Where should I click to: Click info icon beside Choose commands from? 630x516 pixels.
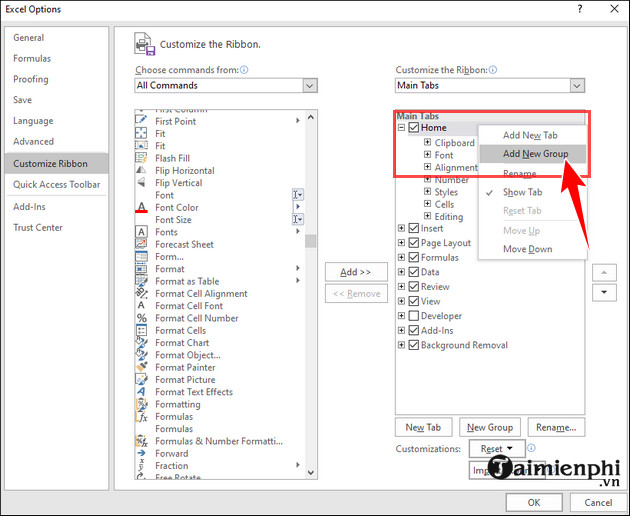click(x=244, y=70)
